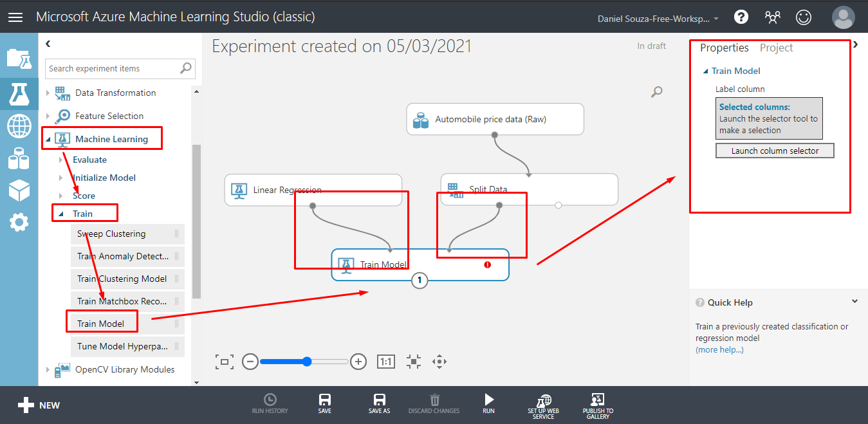Open the Projects folder icon in sidebar
This screenshot has width=868, height=424.
[19, 58]
